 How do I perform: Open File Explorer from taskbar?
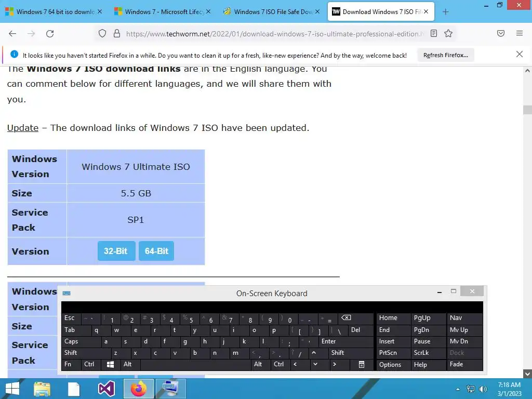42,389
